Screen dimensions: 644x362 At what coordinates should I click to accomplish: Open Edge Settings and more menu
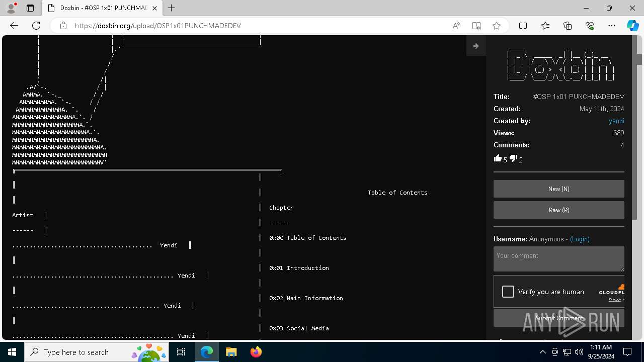click(612, 26)
